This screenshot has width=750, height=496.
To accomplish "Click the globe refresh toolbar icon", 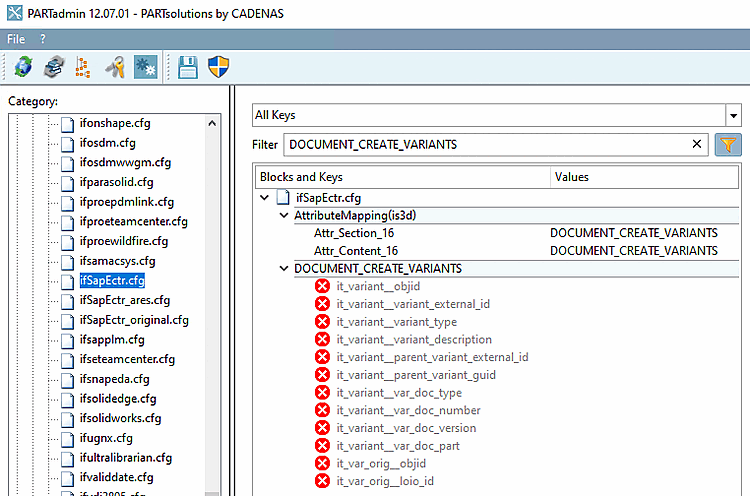I will point(23,67).
